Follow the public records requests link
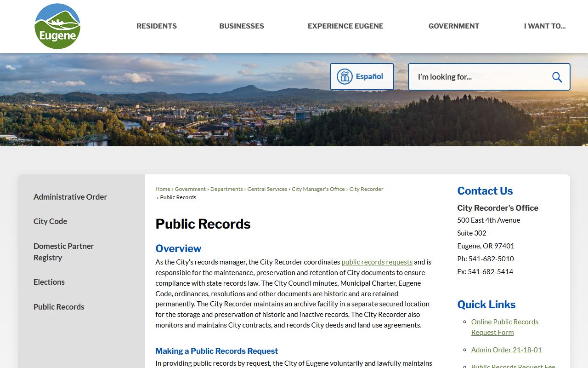 tap(377, 262)
